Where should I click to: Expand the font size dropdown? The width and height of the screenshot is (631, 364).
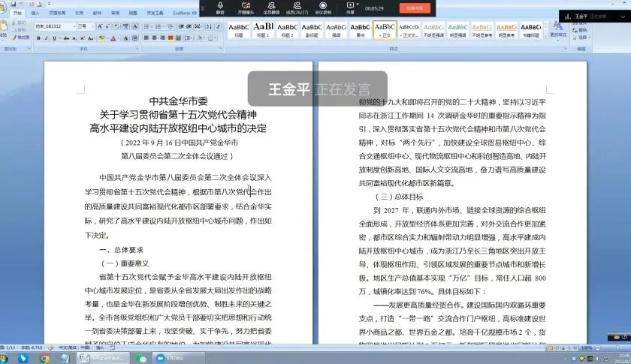[93, 26]
